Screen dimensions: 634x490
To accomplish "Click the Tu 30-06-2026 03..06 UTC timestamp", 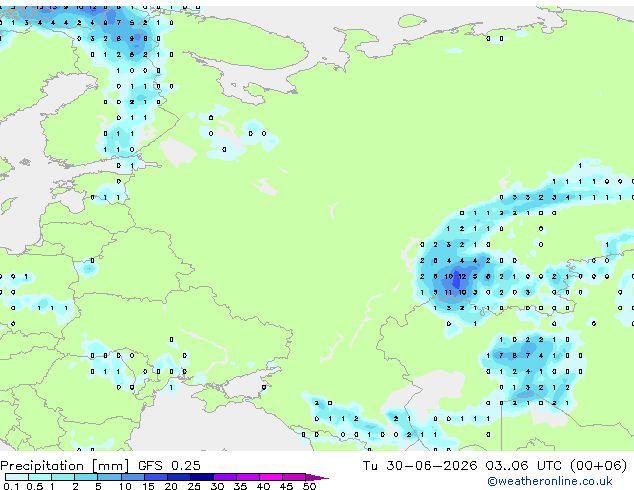I will (462, 466).
